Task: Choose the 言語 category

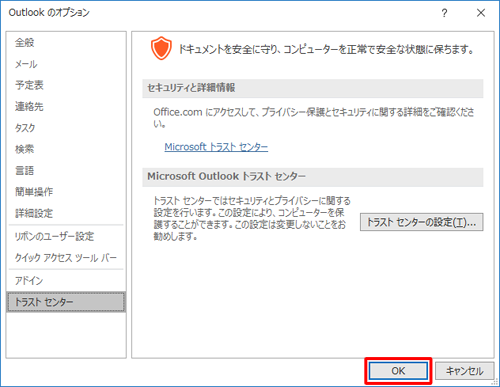Action: 66,170
